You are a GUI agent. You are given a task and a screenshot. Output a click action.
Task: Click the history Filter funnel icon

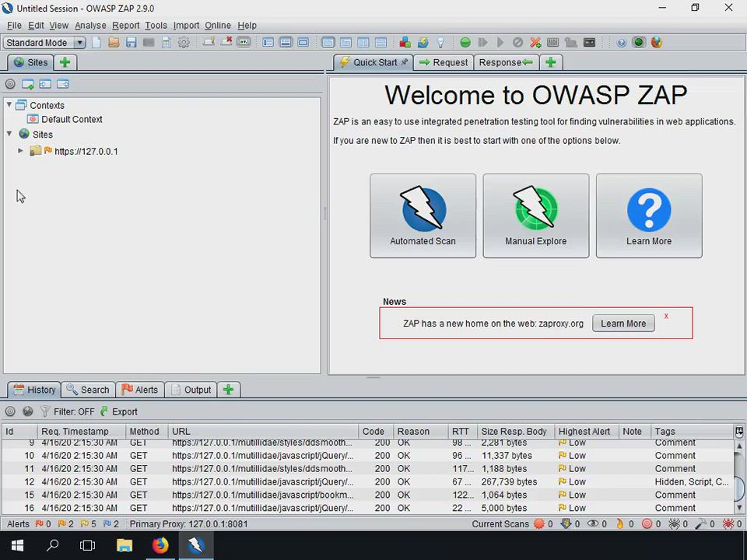pyautogui.click(x=45, y=411)
